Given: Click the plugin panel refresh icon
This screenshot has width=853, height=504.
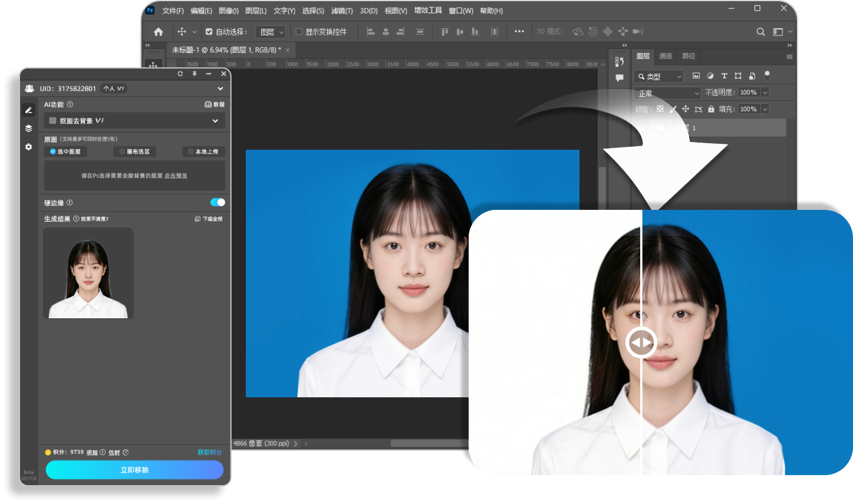Looking at the screenshot, I should click(x=180, y=74).
